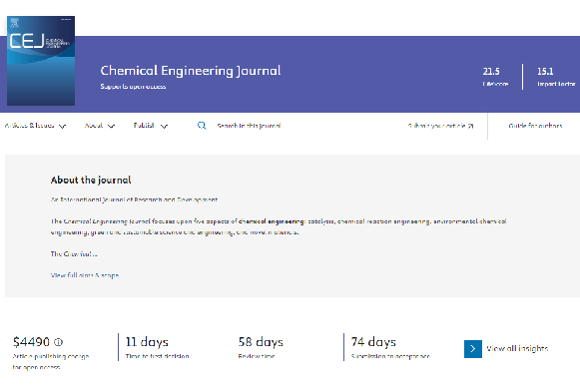Click the external link icon after Submit your article

[470, 126]
